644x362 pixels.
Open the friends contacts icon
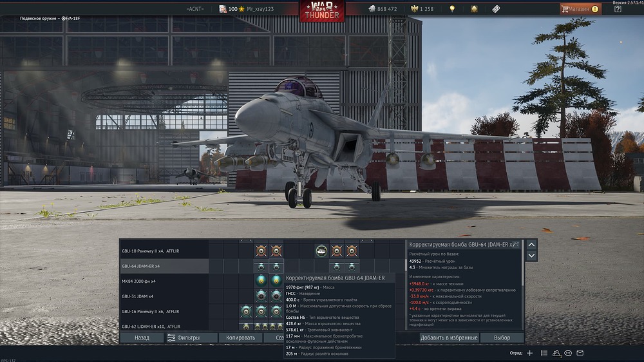556,353
